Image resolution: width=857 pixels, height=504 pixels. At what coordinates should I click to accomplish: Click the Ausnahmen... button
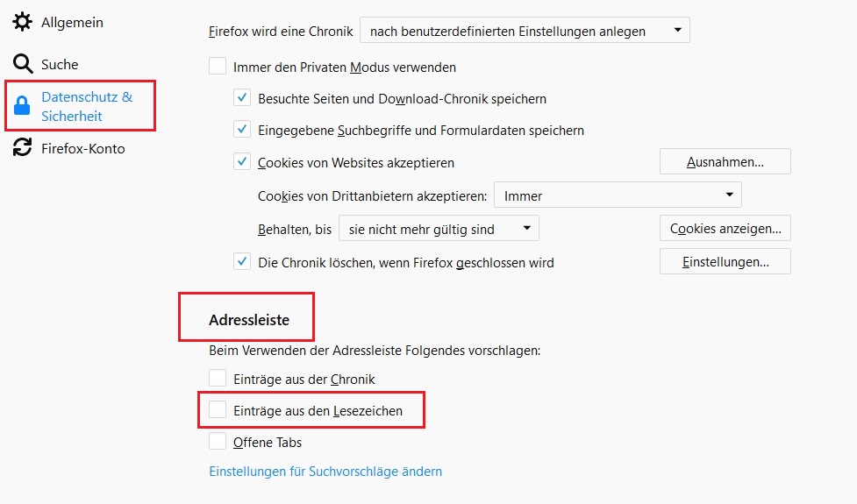(725, 162)
